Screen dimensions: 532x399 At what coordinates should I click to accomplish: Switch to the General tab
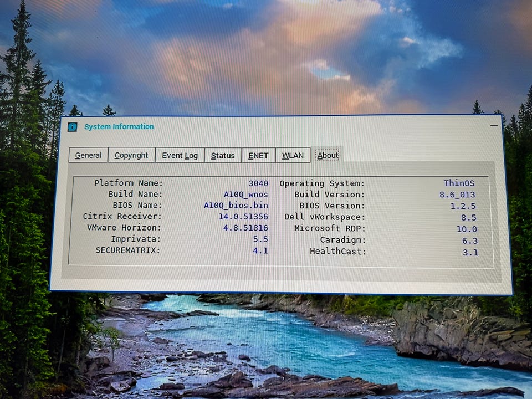coord(88,155)
